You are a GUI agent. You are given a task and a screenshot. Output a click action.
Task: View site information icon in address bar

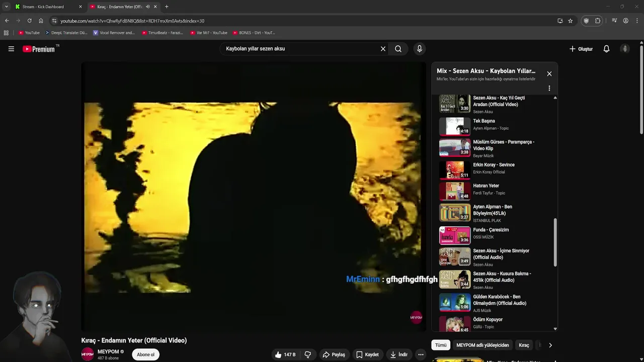[54, 21]
